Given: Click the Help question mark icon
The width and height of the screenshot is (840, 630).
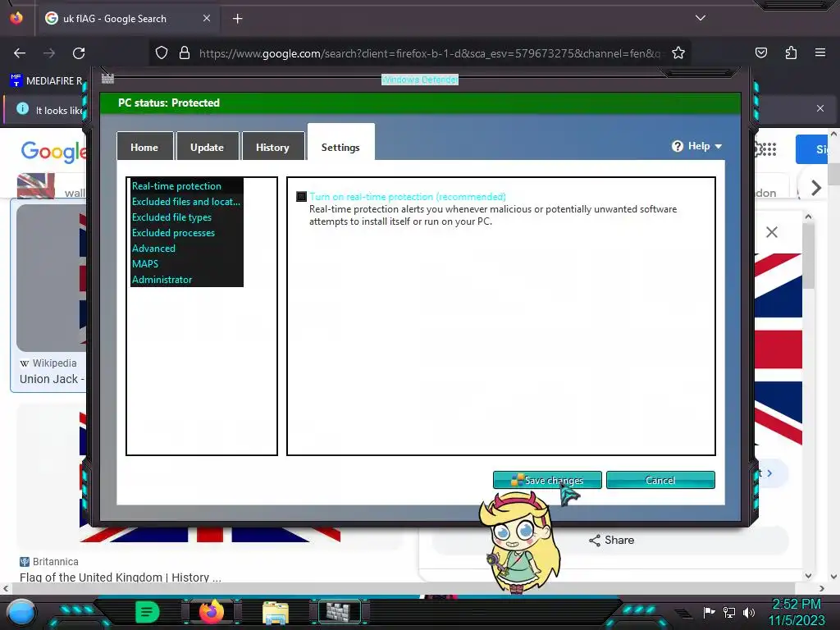Looking at the screenshot, I should pos(677,146).
